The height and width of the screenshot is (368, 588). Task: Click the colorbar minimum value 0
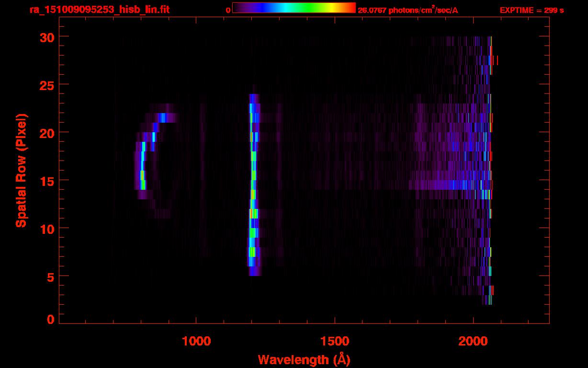click(228, 10)
